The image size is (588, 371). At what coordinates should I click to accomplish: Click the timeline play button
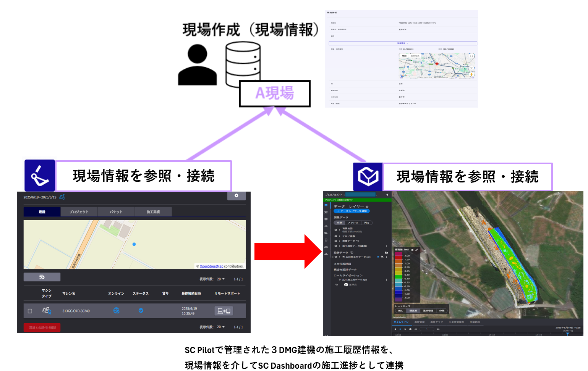[405, 329]
